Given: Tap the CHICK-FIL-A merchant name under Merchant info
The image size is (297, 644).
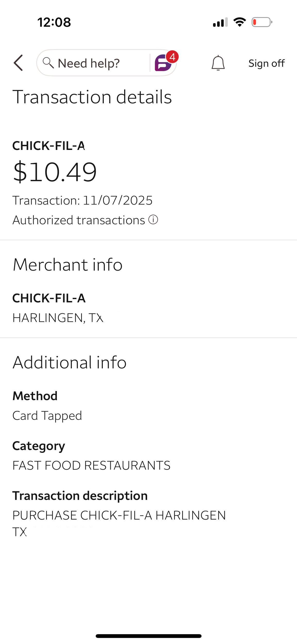Looking at the screenshot, I should pyautogui.click(x=49, y=298).
